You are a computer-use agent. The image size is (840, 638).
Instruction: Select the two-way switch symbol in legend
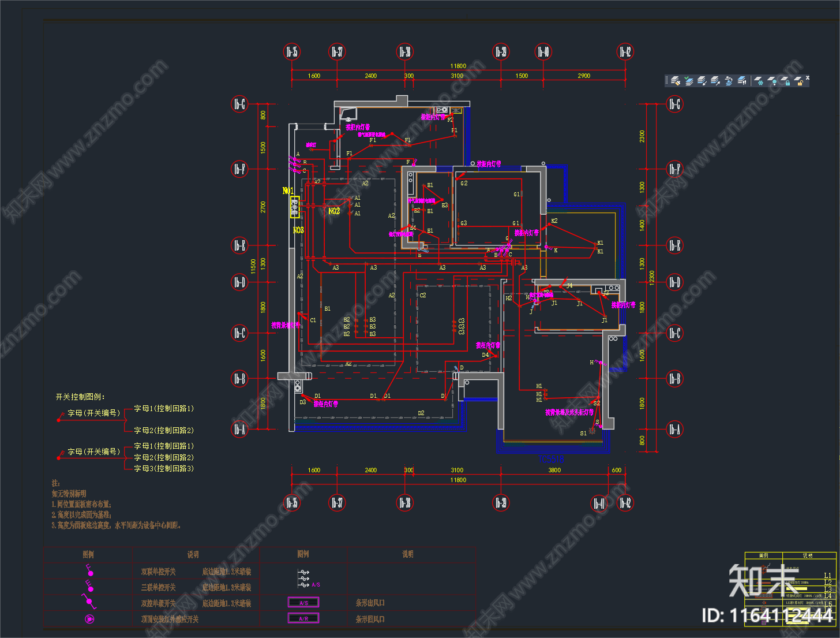89,602
